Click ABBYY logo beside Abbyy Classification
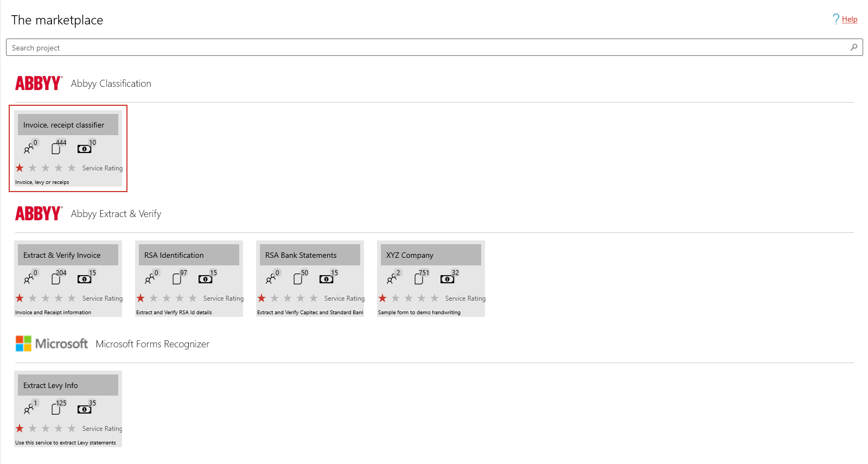Screen dimensions: 868x464 39,83
